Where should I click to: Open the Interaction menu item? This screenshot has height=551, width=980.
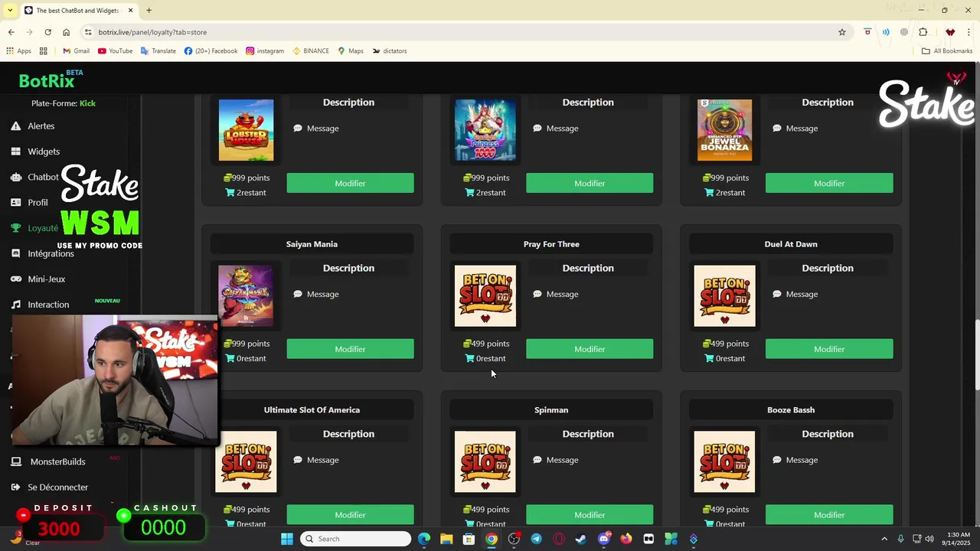point(48,305)
